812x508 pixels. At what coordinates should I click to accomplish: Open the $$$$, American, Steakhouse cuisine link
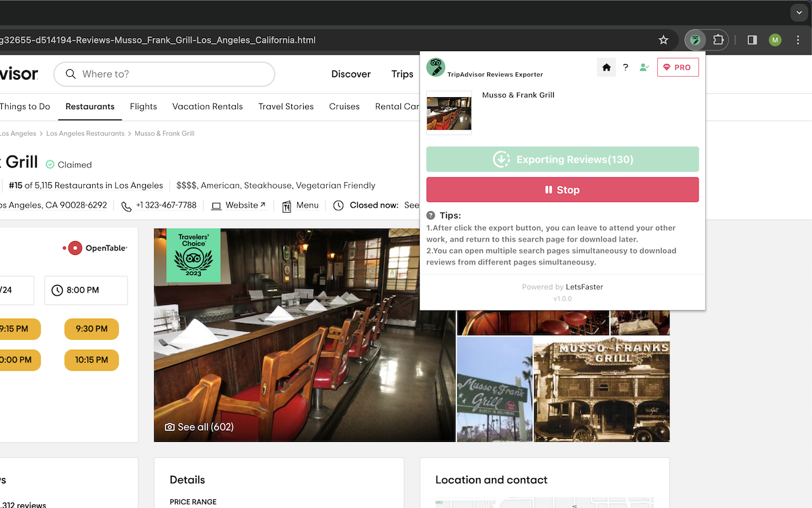pos(276,185)
